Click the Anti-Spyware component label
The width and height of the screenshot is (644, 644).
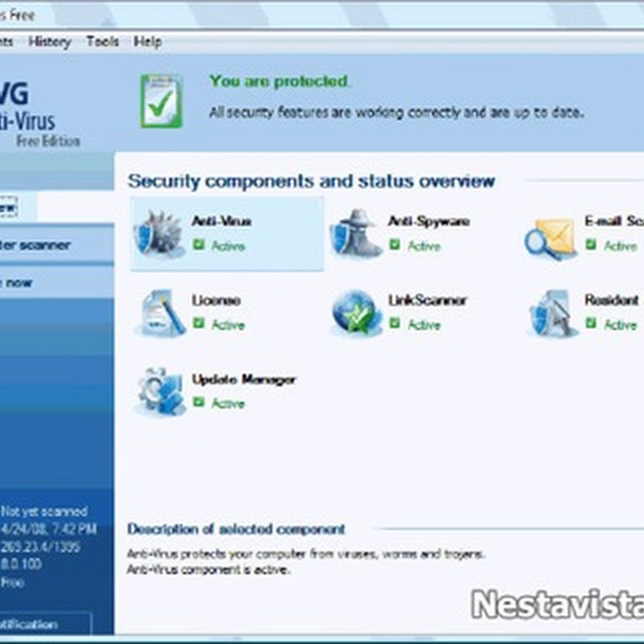[429, 221]
